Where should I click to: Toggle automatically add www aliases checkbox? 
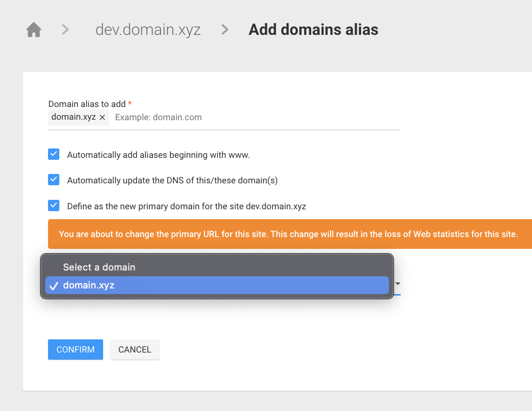point(54,154)
